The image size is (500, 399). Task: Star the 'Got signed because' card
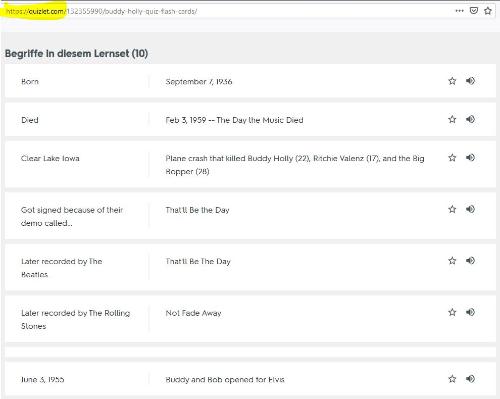452,209
